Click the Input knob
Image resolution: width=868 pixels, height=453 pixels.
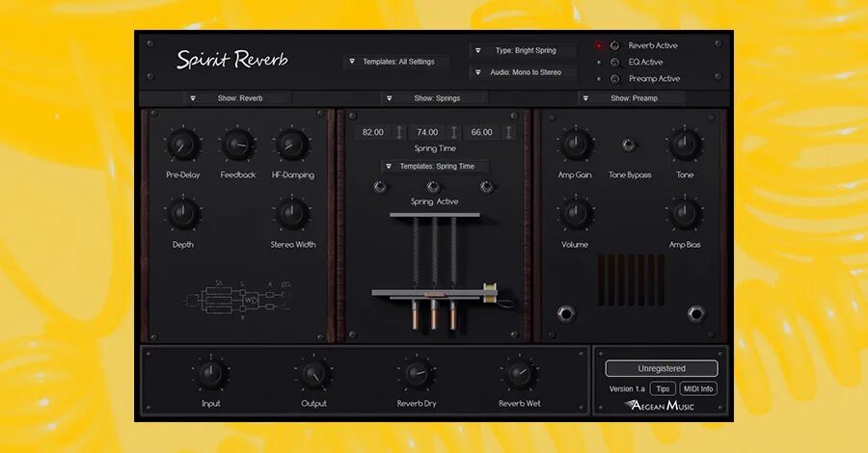211,374
